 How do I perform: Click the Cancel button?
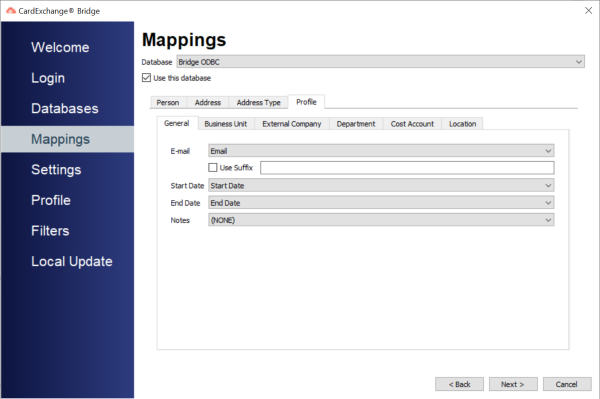(567, 384)
